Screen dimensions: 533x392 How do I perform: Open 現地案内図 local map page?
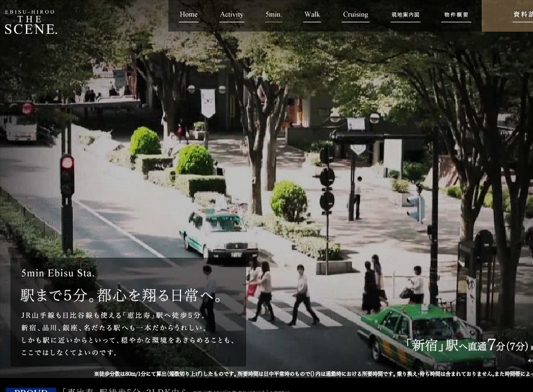[405, 15]
